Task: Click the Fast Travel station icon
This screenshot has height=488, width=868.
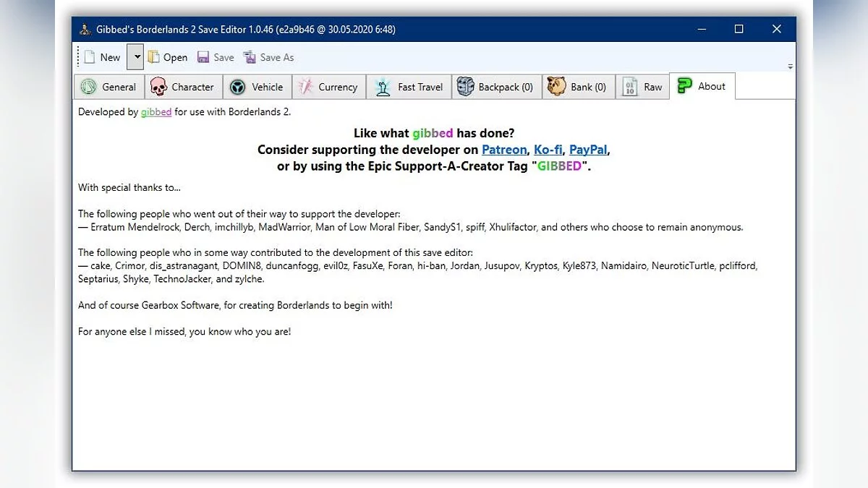Action: [x=381, y=87]
